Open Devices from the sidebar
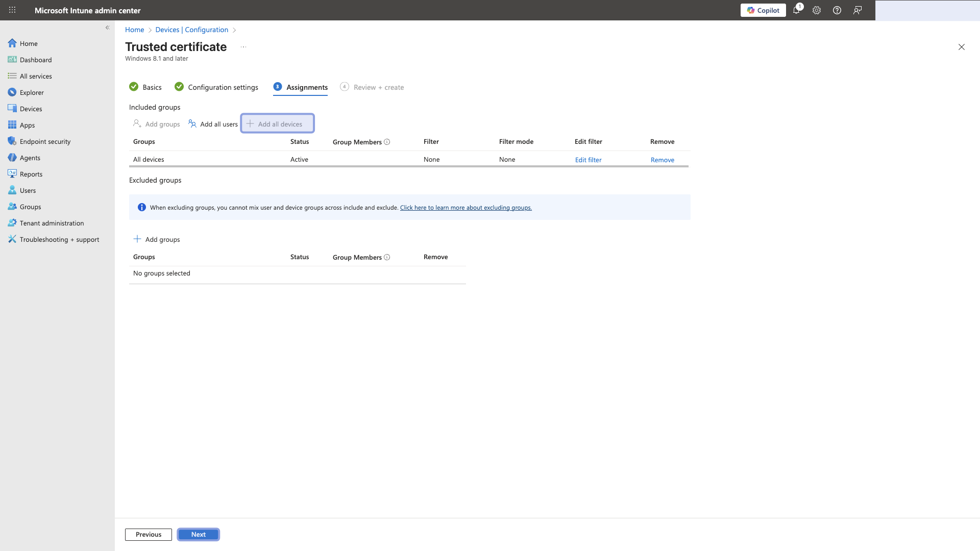Viewport: 980px width, 551px height. point(31,109)
